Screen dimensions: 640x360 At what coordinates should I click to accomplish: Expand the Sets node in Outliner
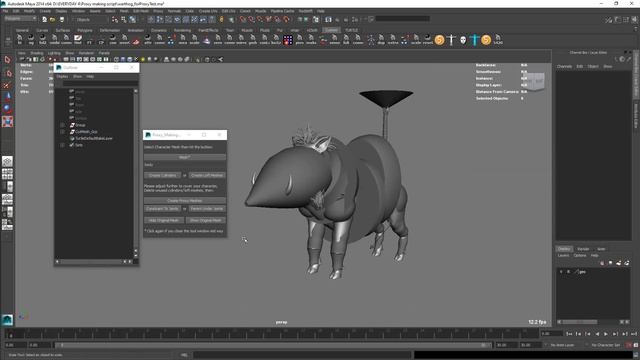click(x=62, y=145)
